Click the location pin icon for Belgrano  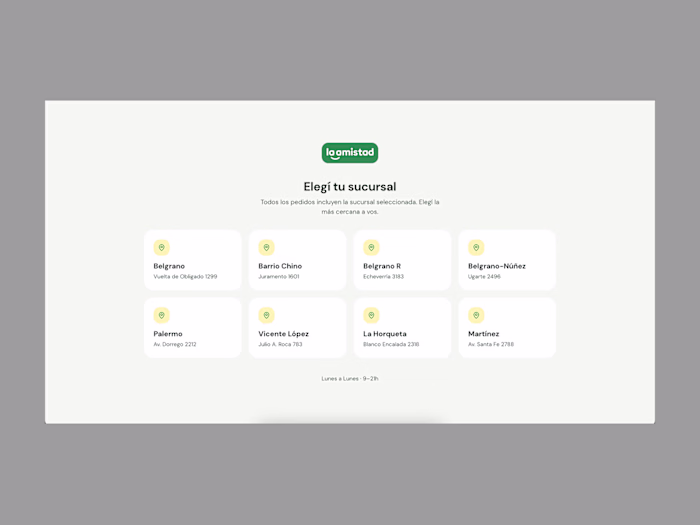tap(162, 247)
